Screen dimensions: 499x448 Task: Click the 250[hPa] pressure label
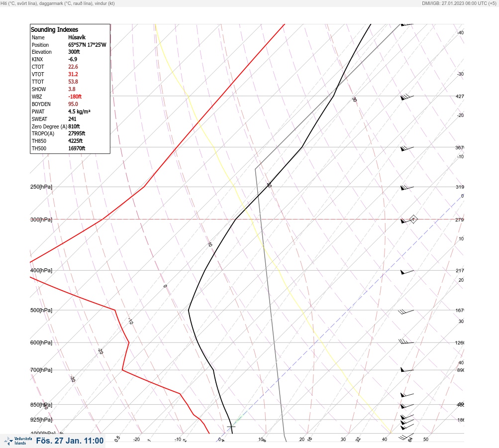click(x=41, y=187)
